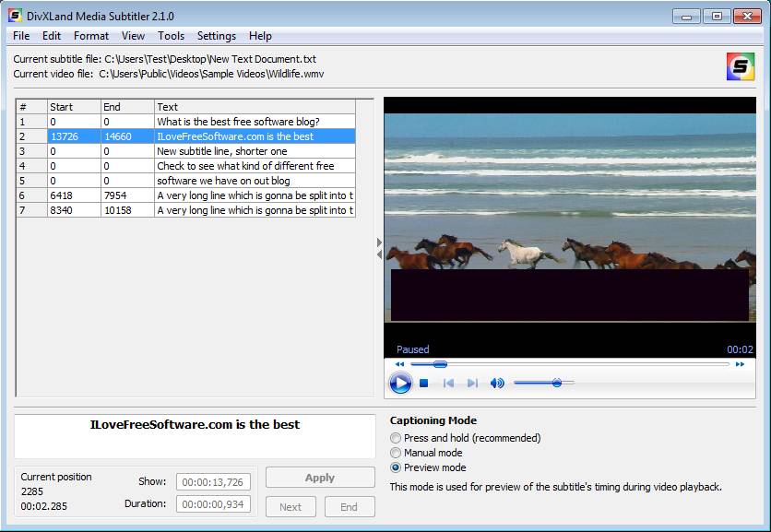The image size is (771, 532).
Task: Select subtitle row 'New subtitle line, shorter one'
Action: click(x=221, y=151)
